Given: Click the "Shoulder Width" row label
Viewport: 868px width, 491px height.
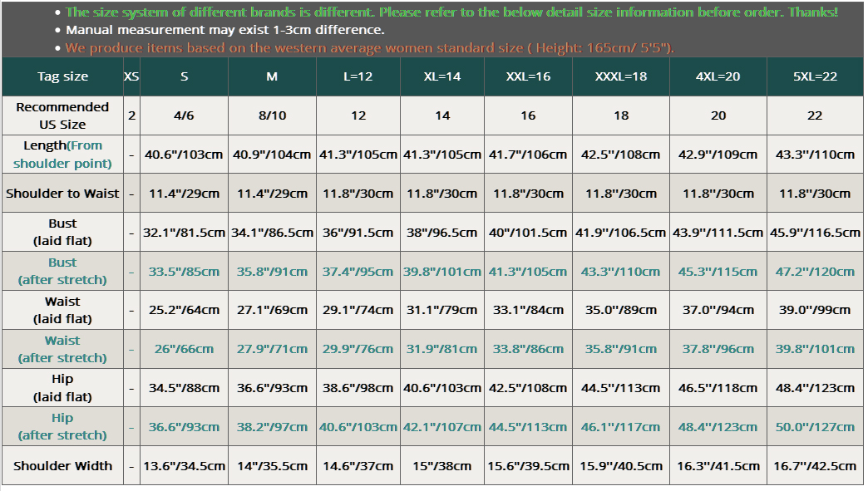Looking at the screenshot, I should click(62, 466).
